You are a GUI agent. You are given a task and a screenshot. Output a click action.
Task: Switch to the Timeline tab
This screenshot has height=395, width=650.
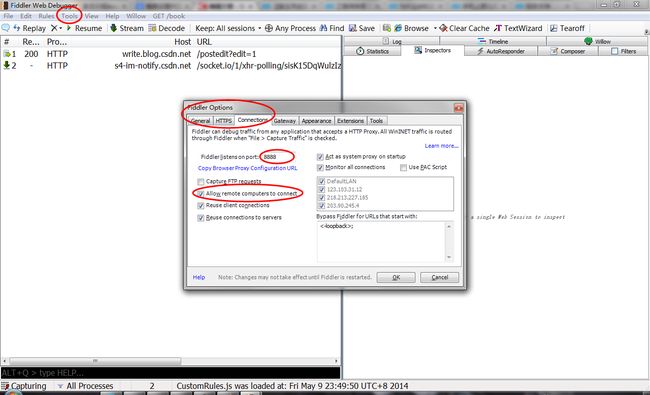[x=493, y=41]
